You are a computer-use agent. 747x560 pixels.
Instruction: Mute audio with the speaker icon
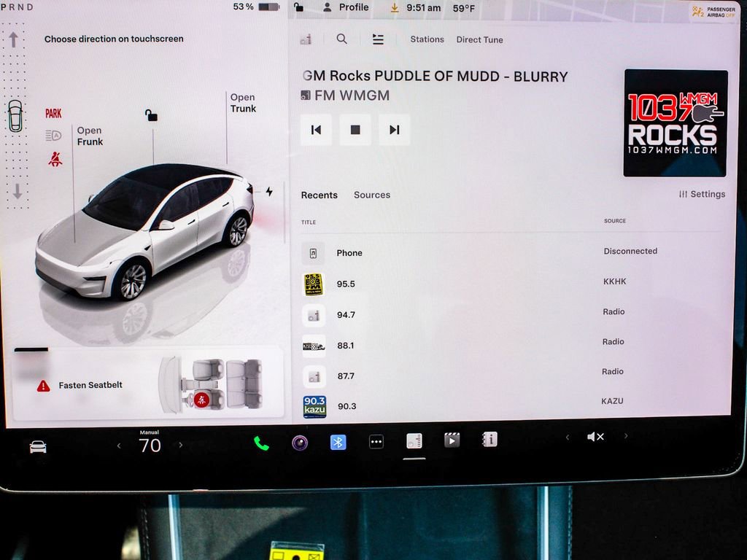[595, 436]
